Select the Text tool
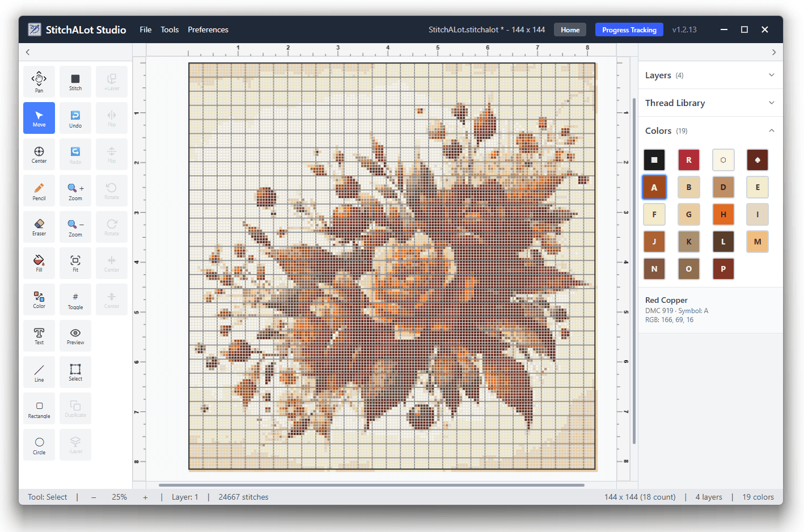 [39, 336]
